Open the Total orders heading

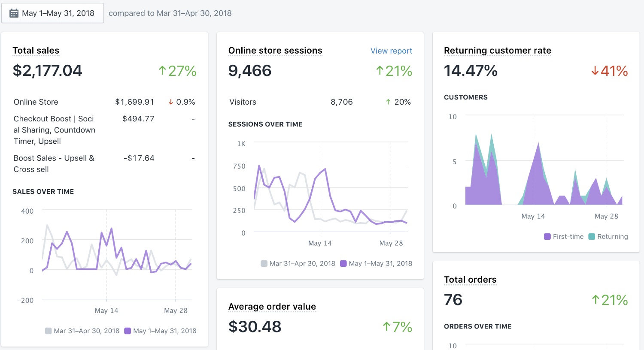[470, 280]
